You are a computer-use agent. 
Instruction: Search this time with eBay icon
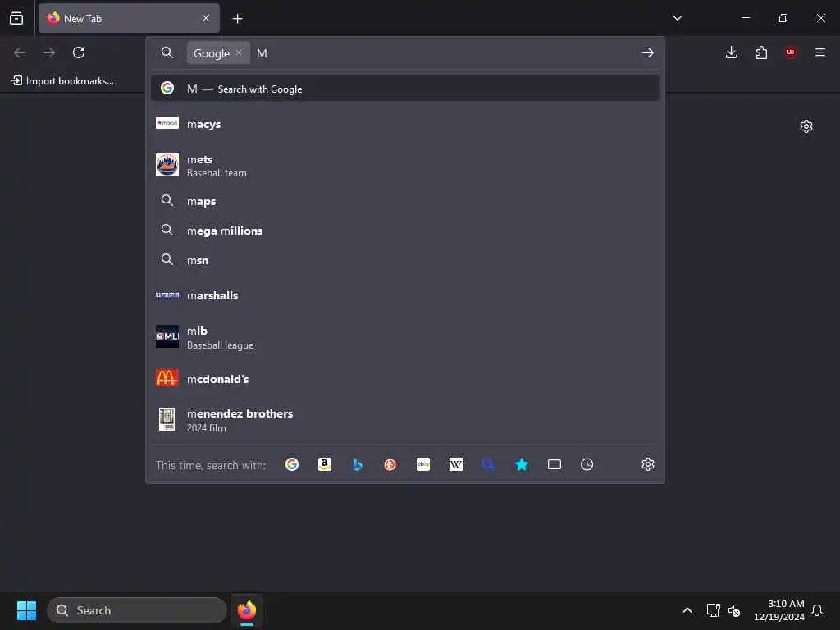423,464
